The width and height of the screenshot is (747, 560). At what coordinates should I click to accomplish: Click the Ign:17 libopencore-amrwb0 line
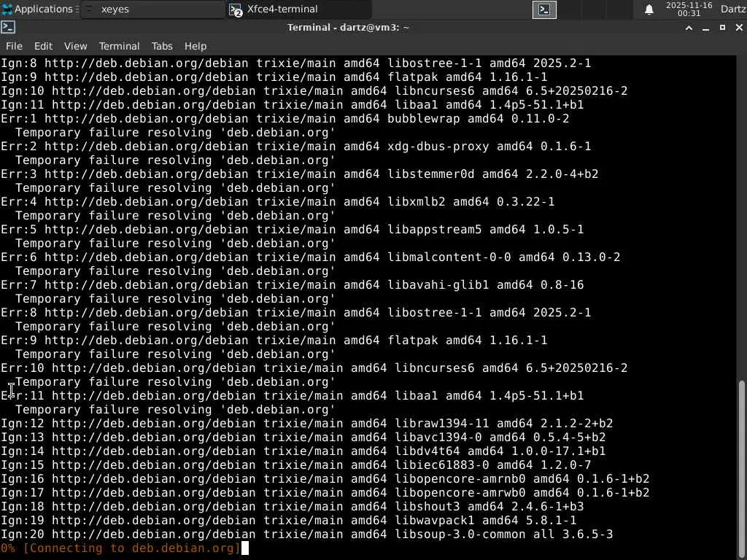[325, 492]
